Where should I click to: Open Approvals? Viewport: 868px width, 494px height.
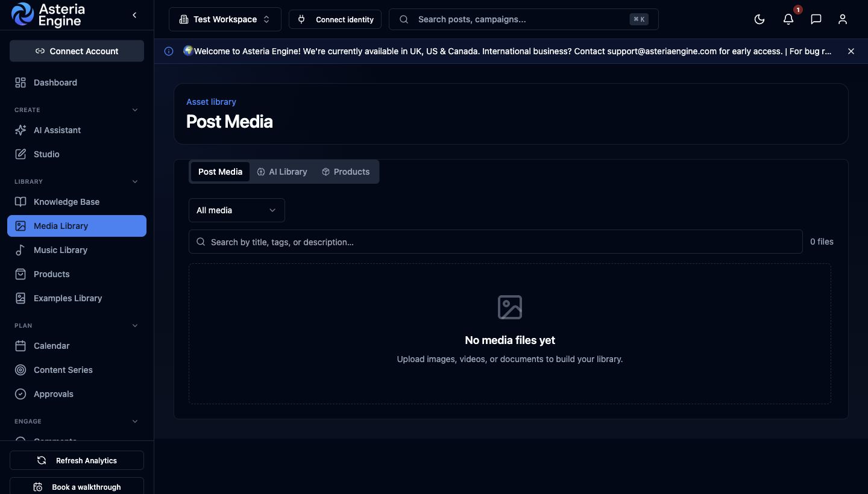click(x=77, y=394)
